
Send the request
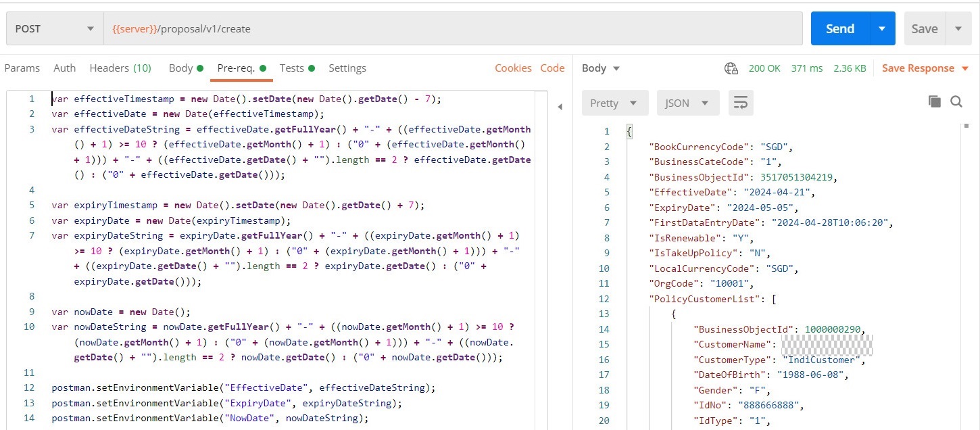pyautogui.click(x=840, y=29)
